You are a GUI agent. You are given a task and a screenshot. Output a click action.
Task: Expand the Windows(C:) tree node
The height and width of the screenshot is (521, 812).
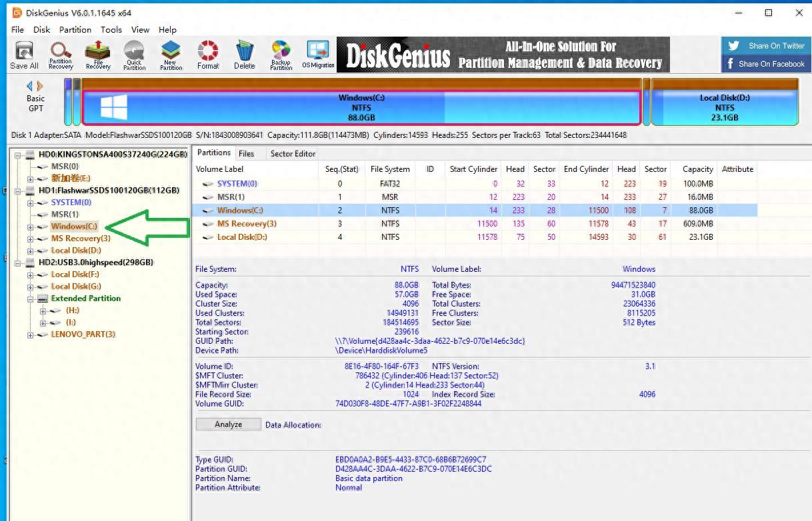pos(30,227)
